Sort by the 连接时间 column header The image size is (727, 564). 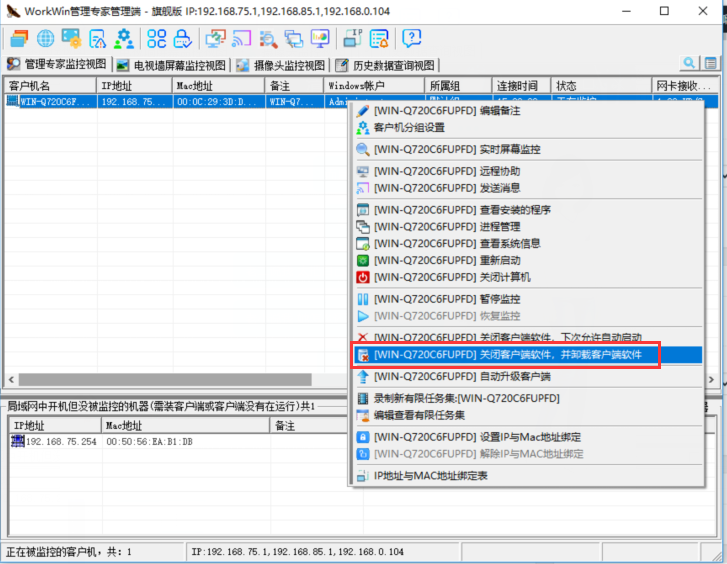522,86
